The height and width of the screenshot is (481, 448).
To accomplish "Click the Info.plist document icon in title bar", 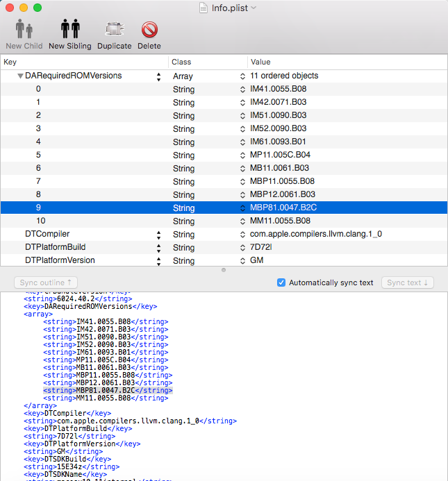I will point(204,8).
